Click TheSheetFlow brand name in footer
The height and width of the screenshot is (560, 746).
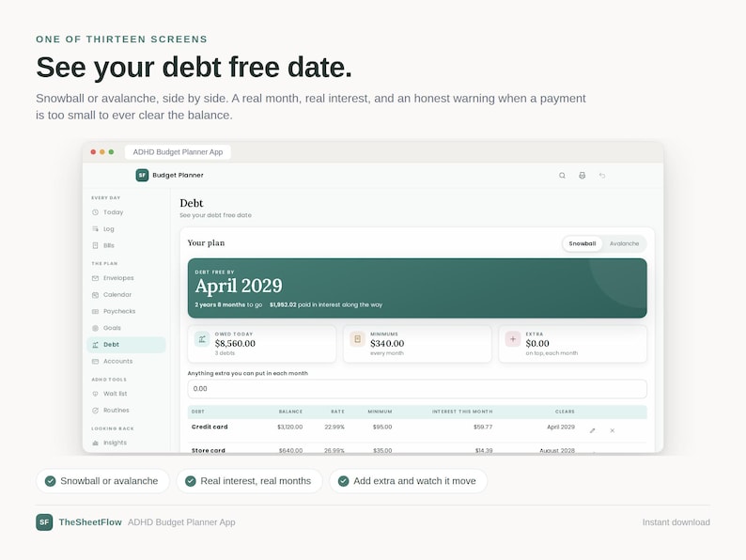90,522
